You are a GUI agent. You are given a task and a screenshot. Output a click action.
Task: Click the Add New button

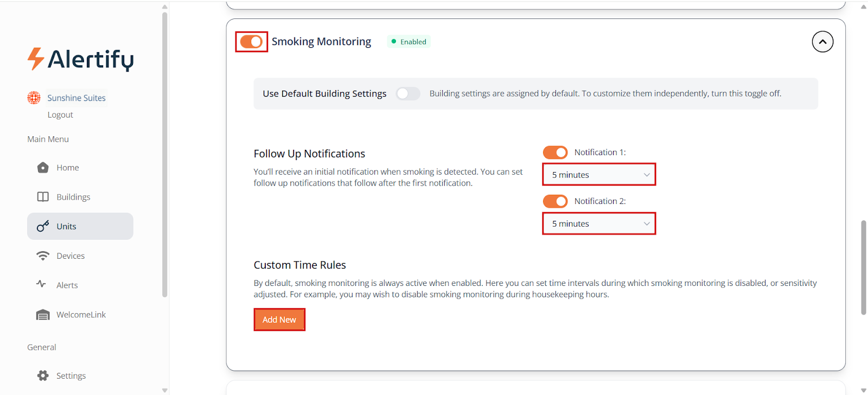[279, 320]
